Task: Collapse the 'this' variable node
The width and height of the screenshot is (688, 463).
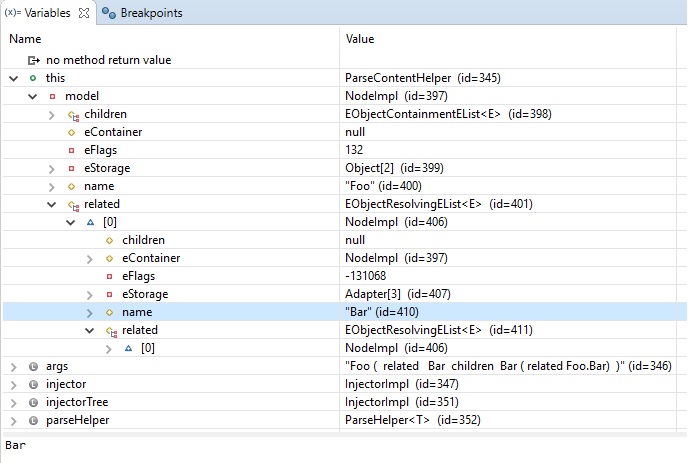Action: pos(14,79)
